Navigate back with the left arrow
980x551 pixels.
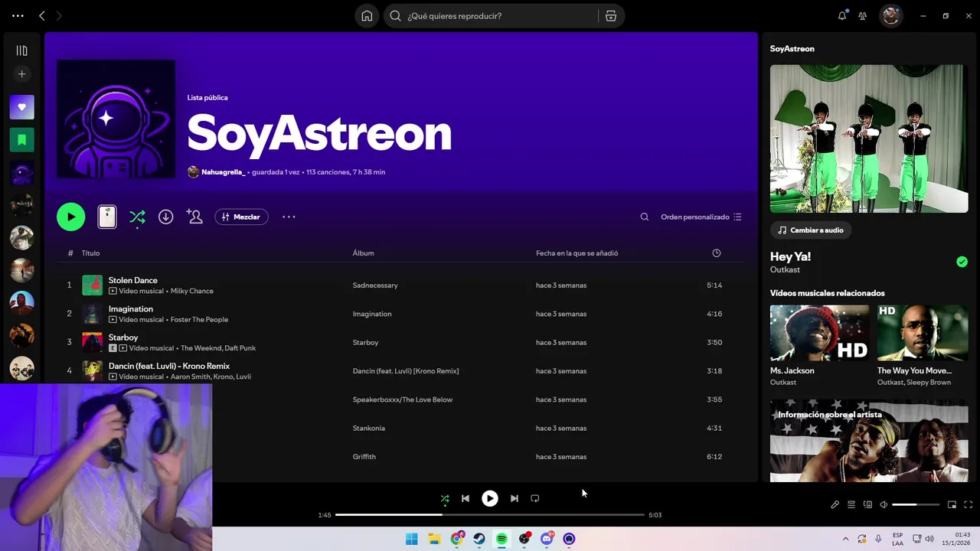[x=42, y=16]
